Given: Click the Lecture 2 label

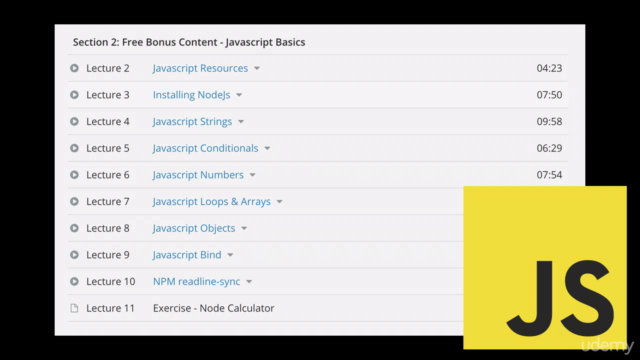Looking at the screenshot, I should (108, 68).
